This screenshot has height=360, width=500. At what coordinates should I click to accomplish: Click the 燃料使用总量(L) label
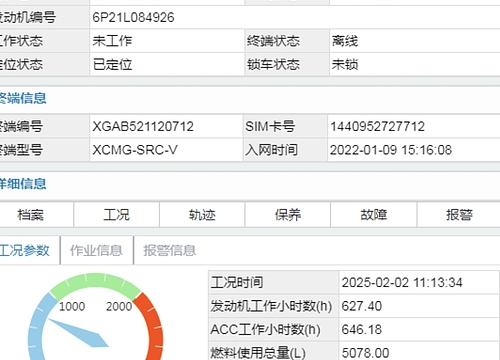(258, 353)
